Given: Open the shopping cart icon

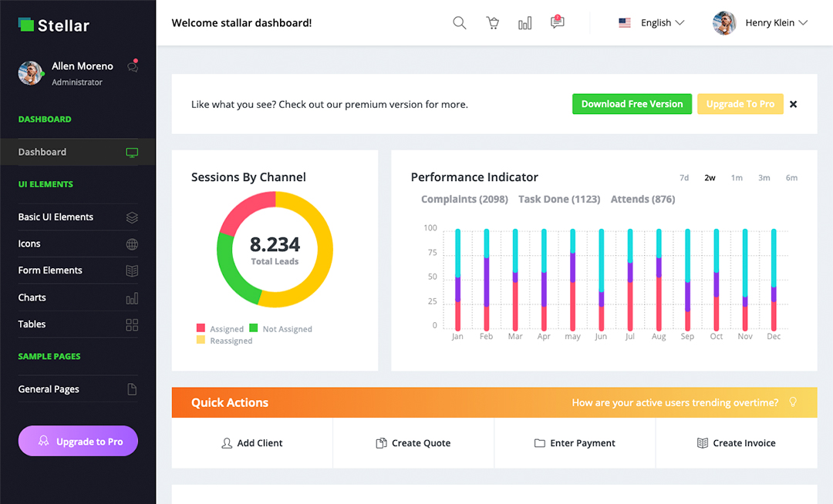Looking at the screenshot, I should coord(492,23).
